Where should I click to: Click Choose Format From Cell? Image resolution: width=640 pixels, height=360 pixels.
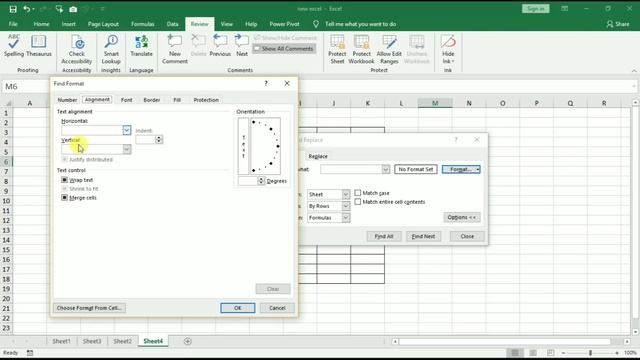pyautogui.click(x=89, y=308)
